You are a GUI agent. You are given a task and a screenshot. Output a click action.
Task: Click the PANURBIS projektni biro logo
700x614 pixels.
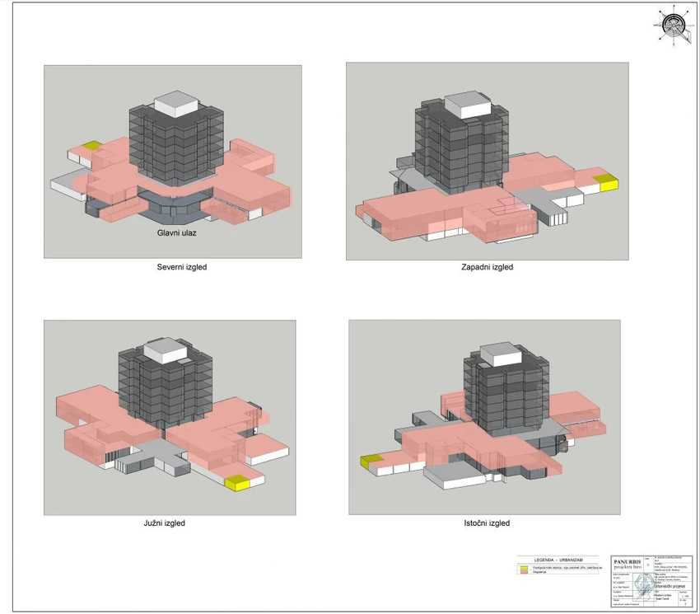628,565
